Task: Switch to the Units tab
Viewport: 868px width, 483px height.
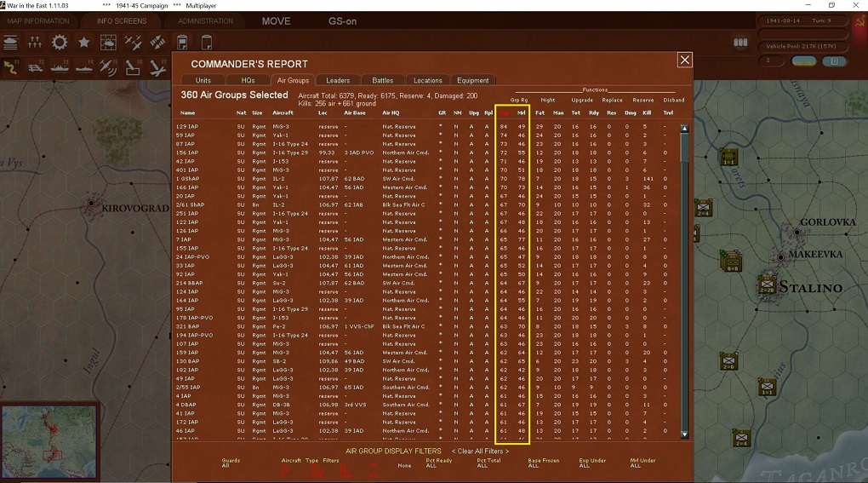Action: pos(203,80)
